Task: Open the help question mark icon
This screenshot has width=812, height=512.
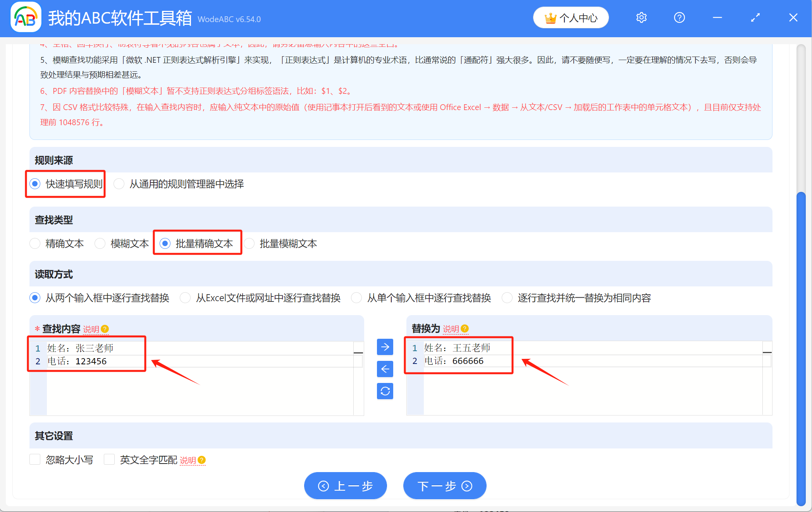Action: [679, 17]
